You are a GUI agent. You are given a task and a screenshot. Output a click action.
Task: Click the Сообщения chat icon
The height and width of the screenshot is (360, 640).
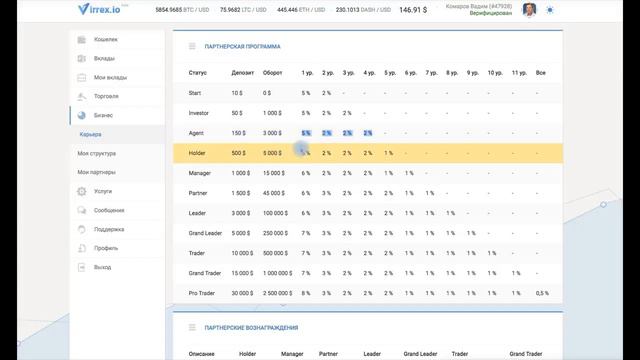click(82, 210)
